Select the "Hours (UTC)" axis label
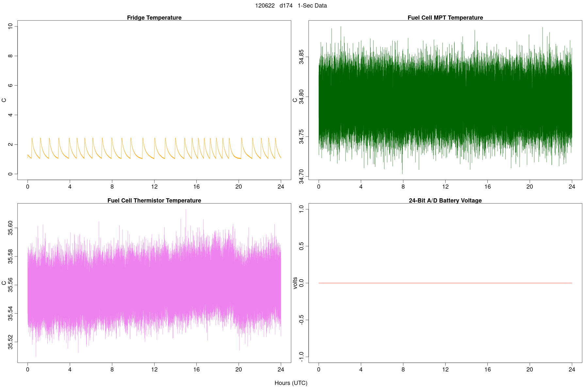The height and width of the screenshot is (392, 588). (291, 383)
